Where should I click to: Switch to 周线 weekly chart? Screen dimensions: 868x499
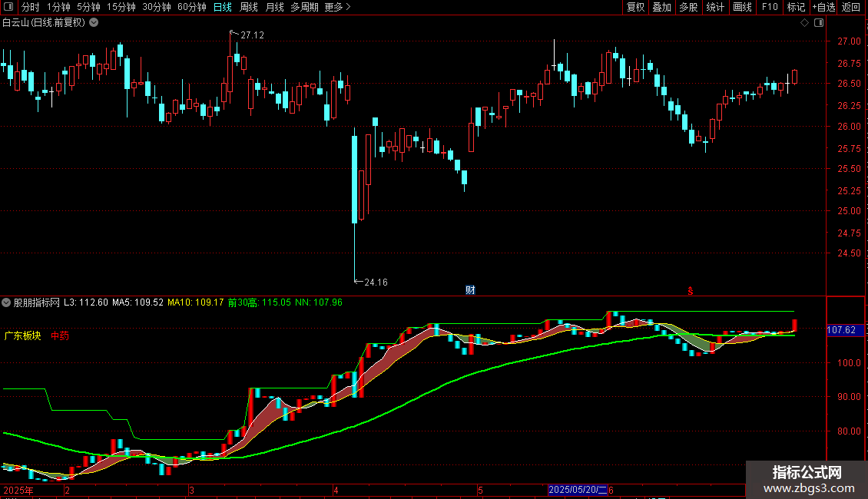point(249,7)
